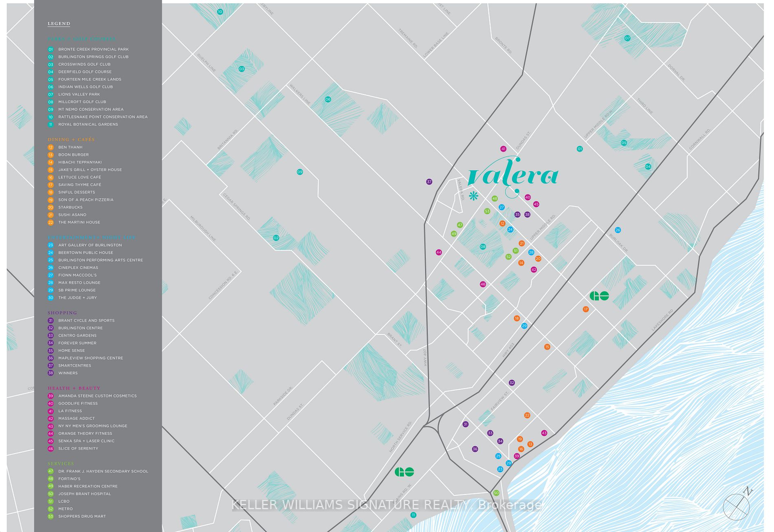Viewport: 774px width, 532px height.
Task: Click 'Joseph Brant Hospital' legend entry
Action: (84, 494)
